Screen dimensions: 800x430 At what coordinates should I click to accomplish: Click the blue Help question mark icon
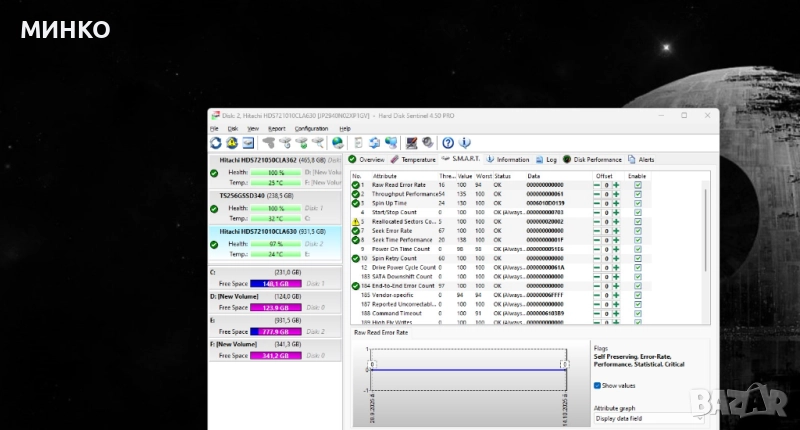point(448,143)
